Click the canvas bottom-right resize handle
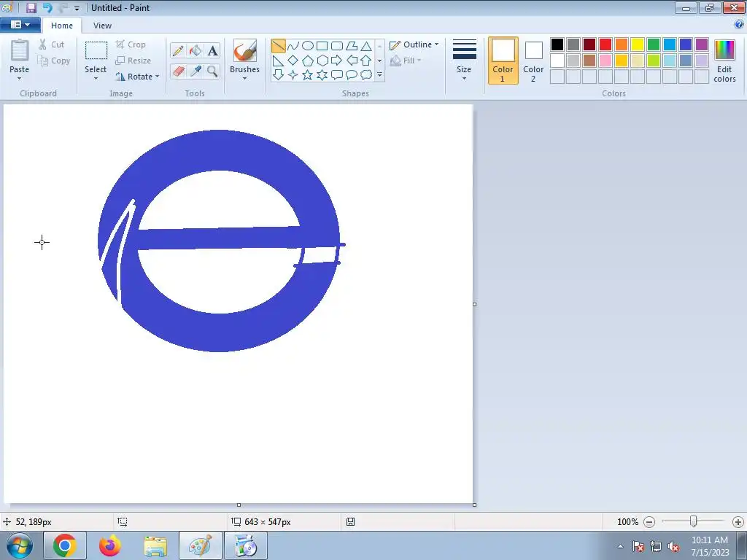The width and height of the screenshot is (747, 560). click(474, 505)
